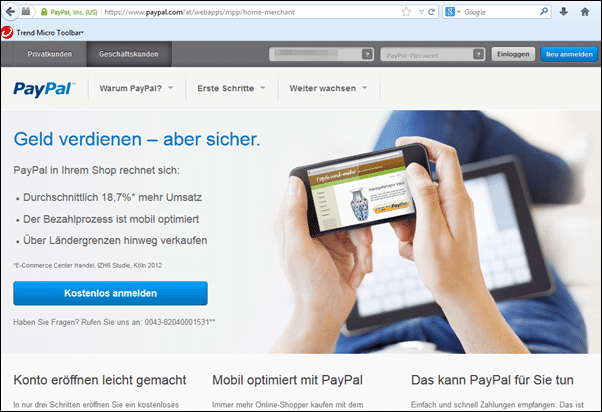Switch to the Geschäftskunden tab
The image size is (602, 412).
(x=129, y=54)
